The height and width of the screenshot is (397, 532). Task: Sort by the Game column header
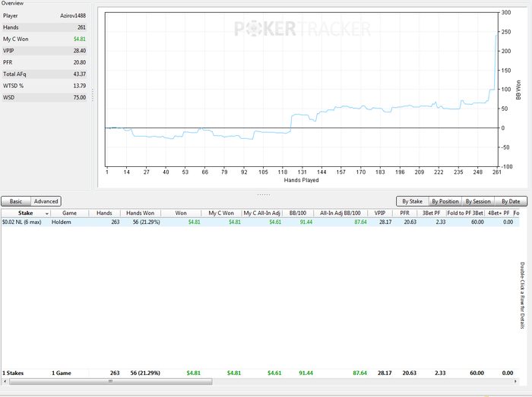click(69, 213)
